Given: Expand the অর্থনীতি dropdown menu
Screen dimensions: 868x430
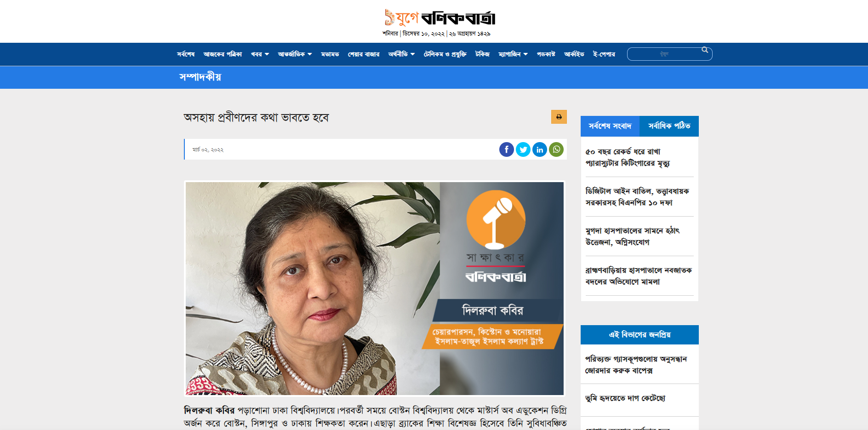Looking at the screenshot, I should 401,54.
